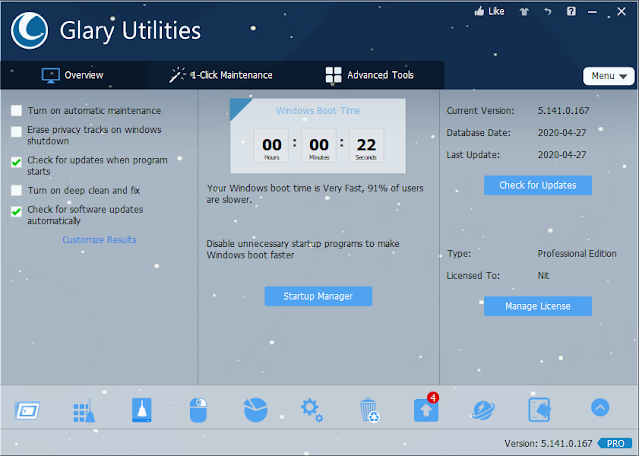Open the gears Process Manager icon
Viewport: 639px width, 456px height.
pos(312,410)
